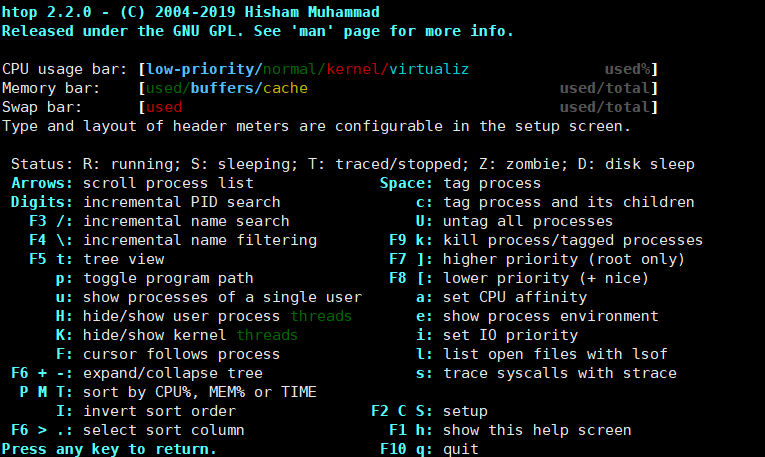Click green 'threads' after 'hide/show kernel'
This screenshot has width=765, height=457.
267,336
